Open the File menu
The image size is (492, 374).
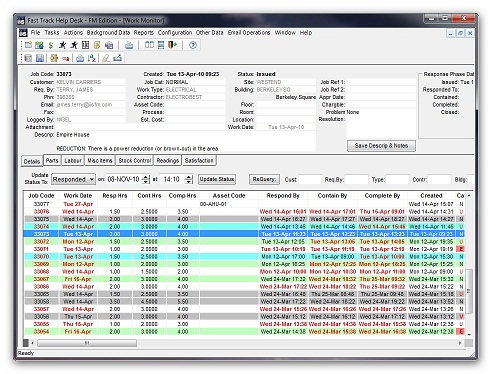click(x=35, y=33)
